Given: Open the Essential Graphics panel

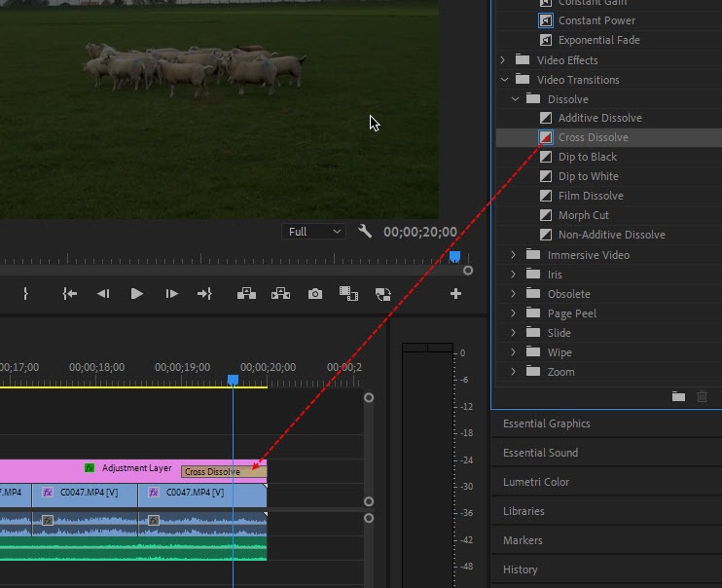Looking at the screenshot, I should pos(546,423).
